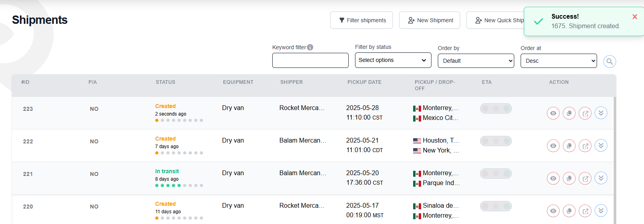
Task: Click shipment ID 223
Action: click(x=28, y=109)
